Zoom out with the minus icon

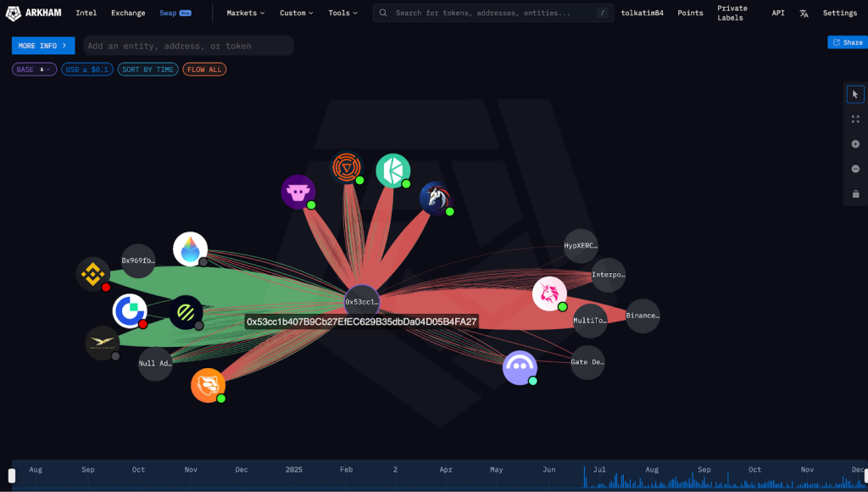click(855, 169)
